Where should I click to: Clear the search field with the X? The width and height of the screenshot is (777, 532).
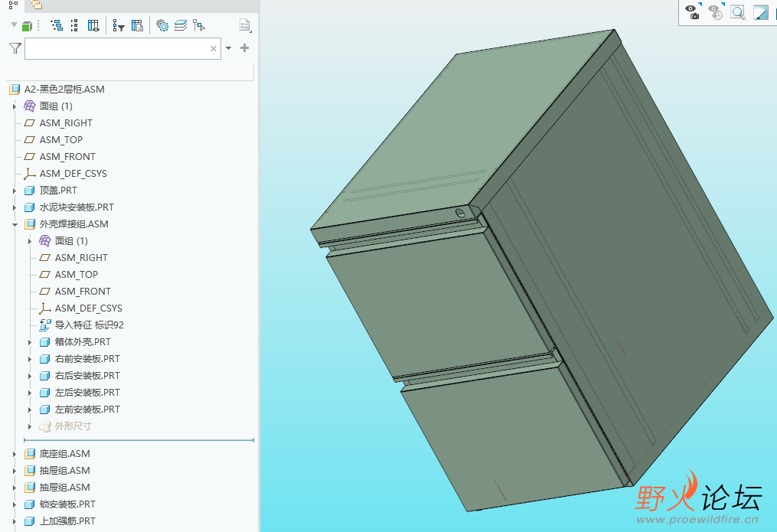pyautogui.click(x=214, y=48)
